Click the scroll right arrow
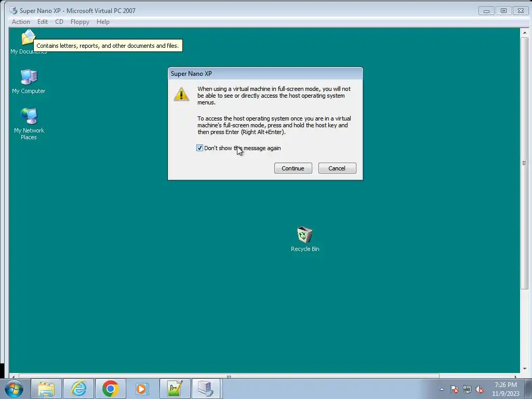 point(516,376)
